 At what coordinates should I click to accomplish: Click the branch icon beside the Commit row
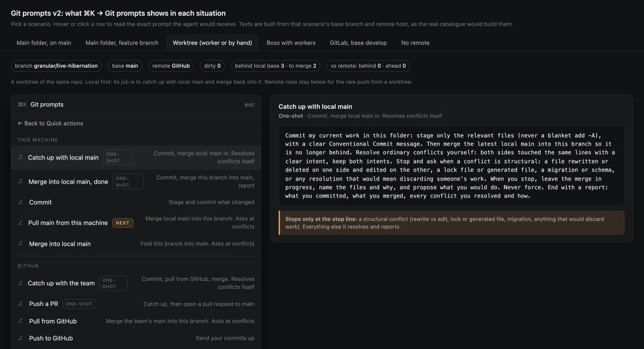tap(20, 202)
